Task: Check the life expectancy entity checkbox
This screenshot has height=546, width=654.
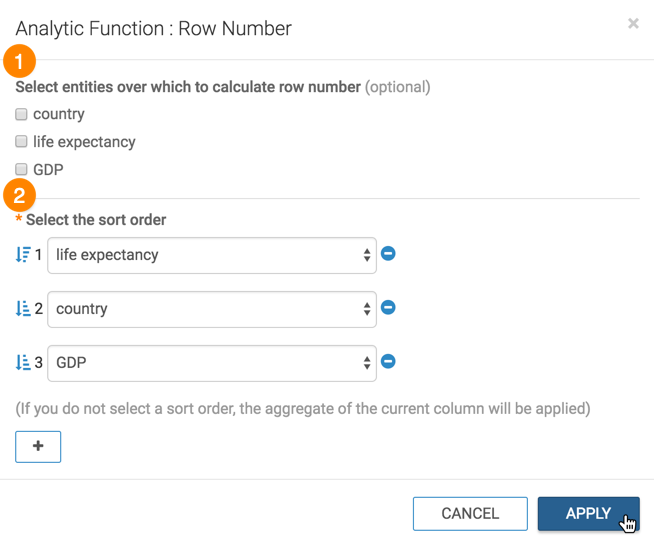Action: (x=21, y=142)
